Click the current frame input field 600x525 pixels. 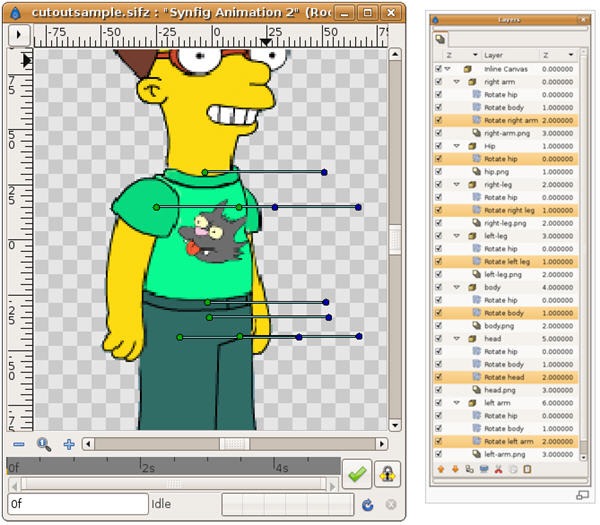77,504
